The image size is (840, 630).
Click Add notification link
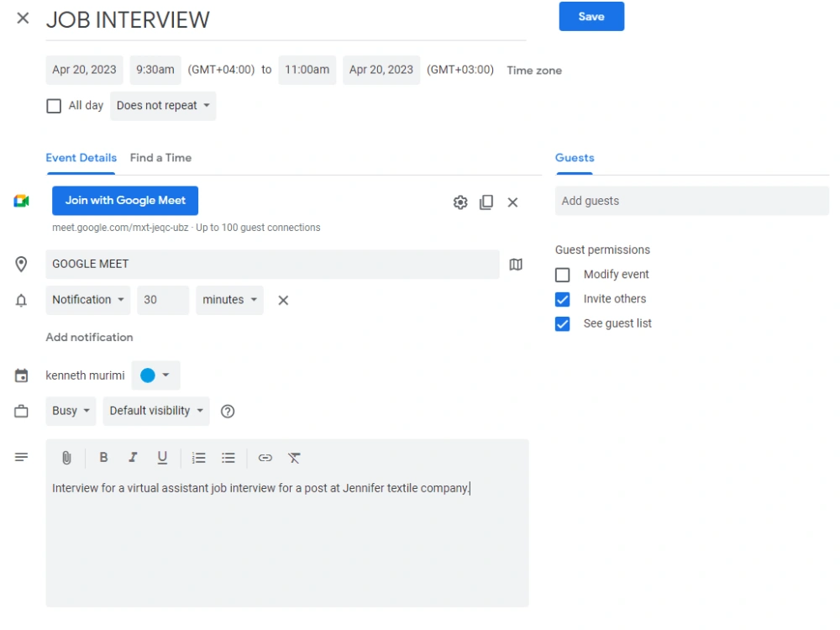click(90, 338)
